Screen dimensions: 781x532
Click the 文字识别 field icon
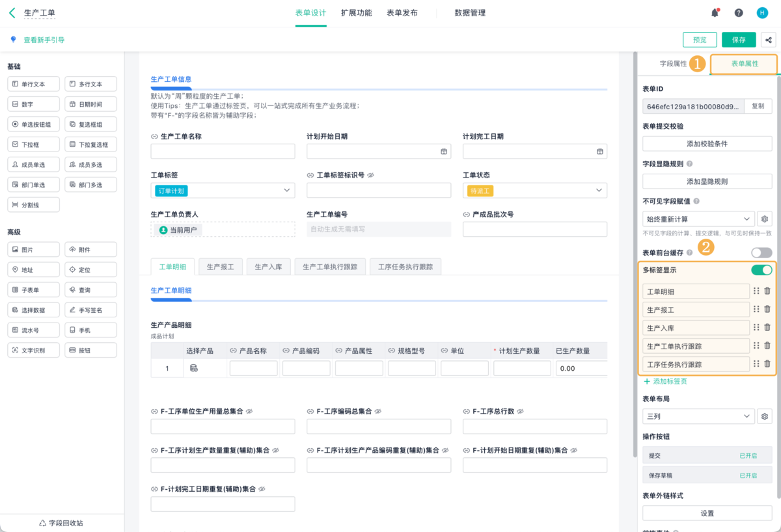(x=33, y=349)
